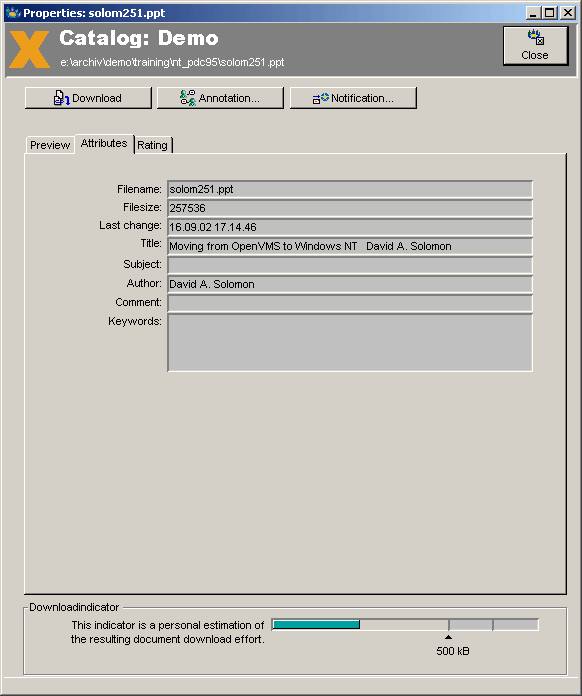This screenshot has width=582, height=696.
Task: Click the Download button label
Action: [x=97, y=98]
